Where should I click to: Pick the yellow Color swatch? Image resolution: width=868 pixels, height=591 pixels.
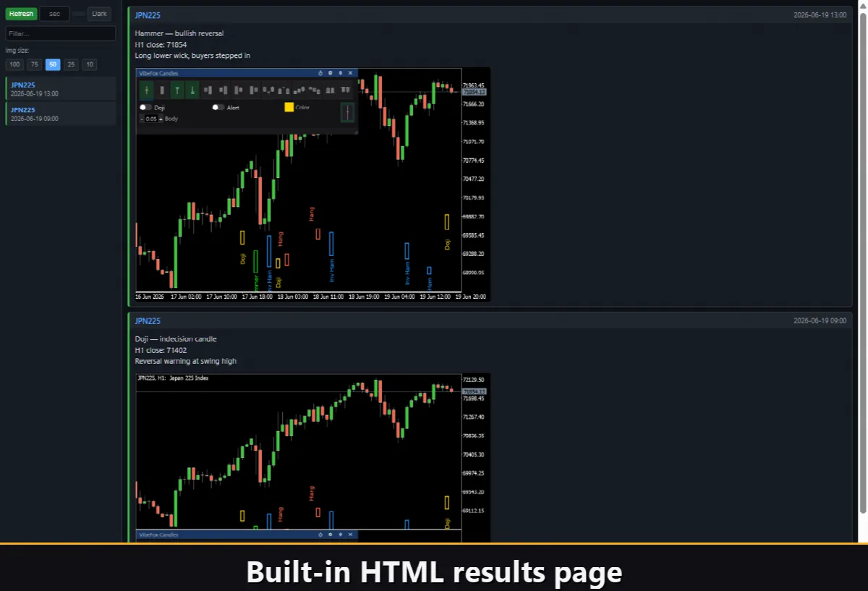coord(289,107)
